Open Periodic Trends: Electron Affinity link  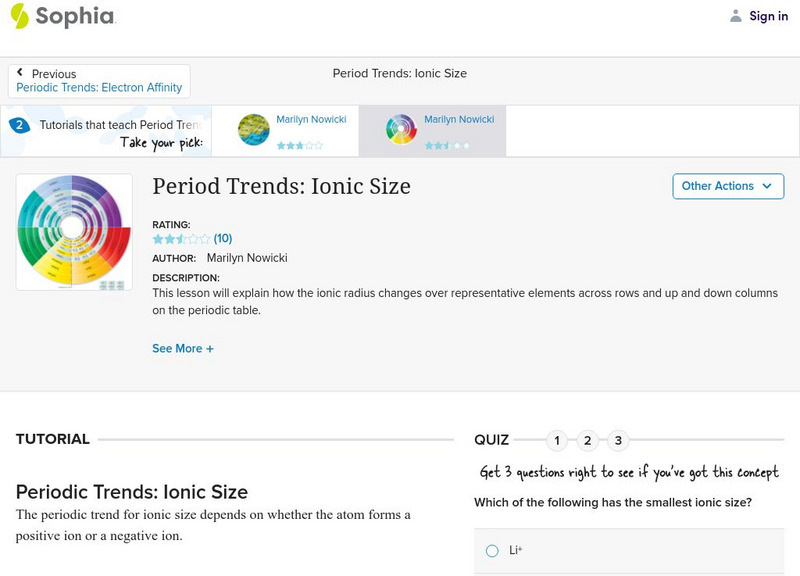pyautogui.click(x=99, y=88)
